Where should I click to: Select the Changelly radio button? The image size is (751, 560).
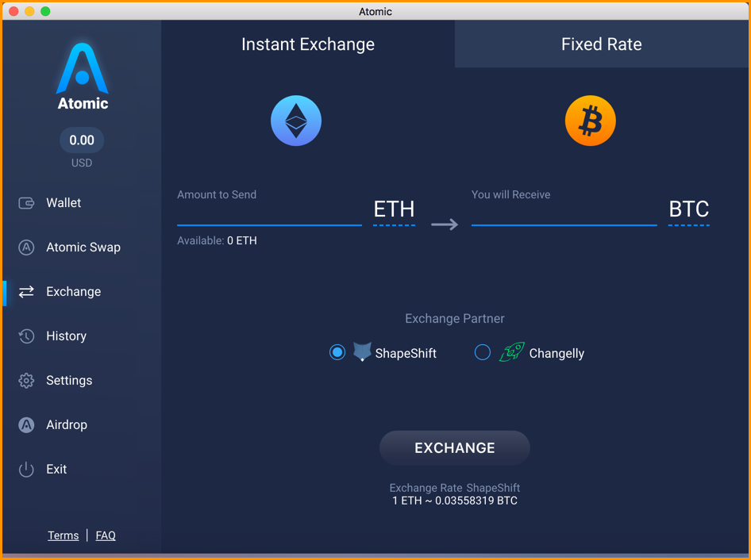483,352
